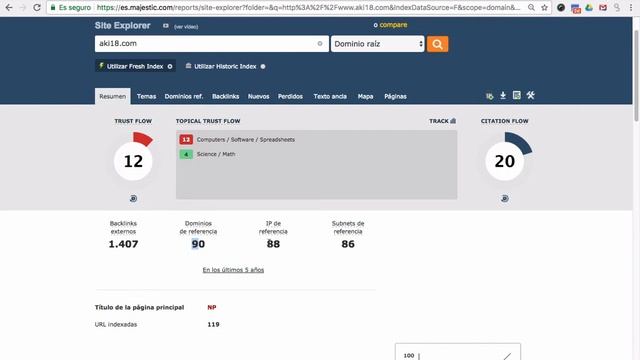Clear the aki18.com search field

320,44
